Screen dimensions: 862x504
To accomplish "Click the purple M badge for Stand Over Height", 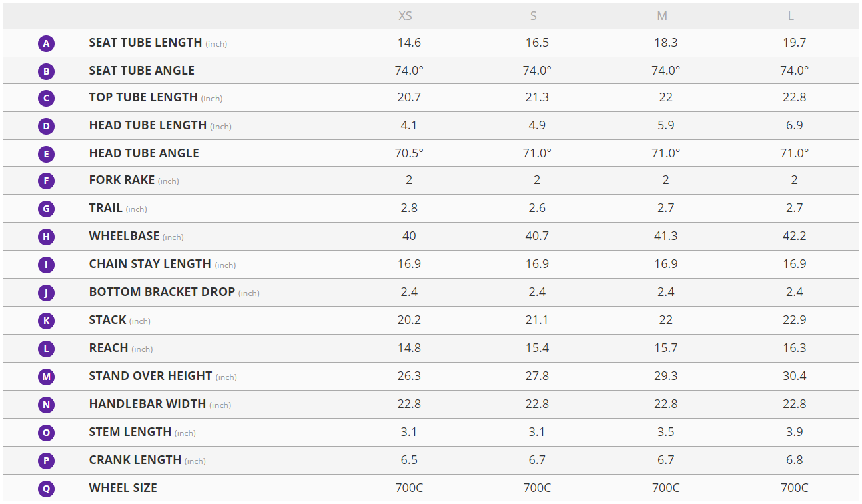I will click(x=46, y=377).
